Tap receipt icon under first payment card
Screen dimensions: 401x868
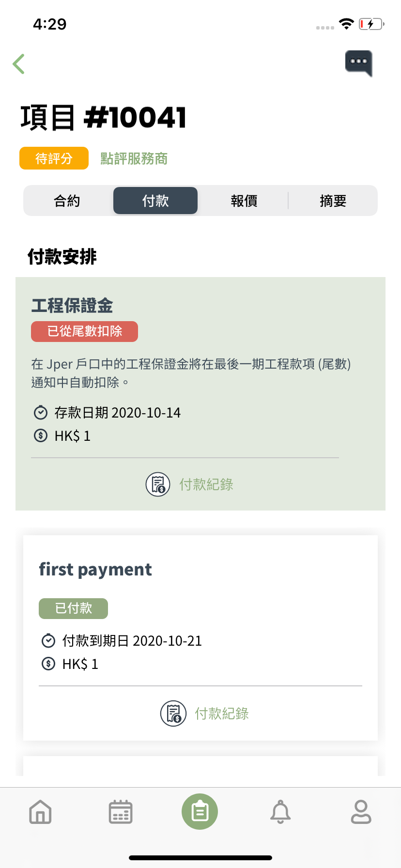point(173,713)
